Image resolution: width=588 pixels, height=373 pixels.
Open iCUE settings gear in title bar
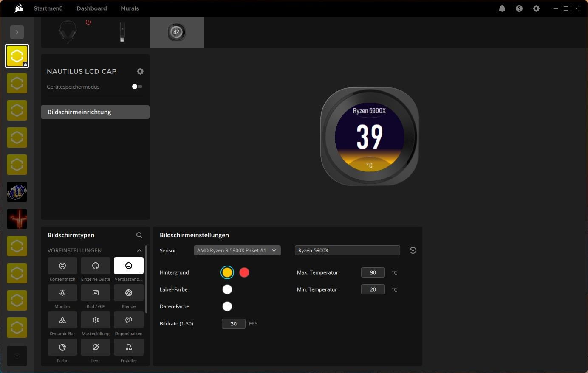(536, 8)
